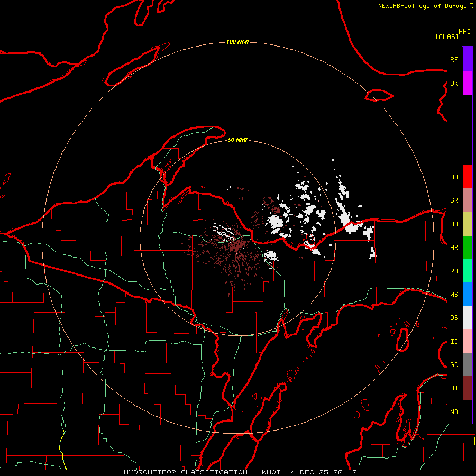The width and height of the screenshot is (476, 476).
Task: Click the IC light pink legend swatch
Action: click(x=467, y=341)
